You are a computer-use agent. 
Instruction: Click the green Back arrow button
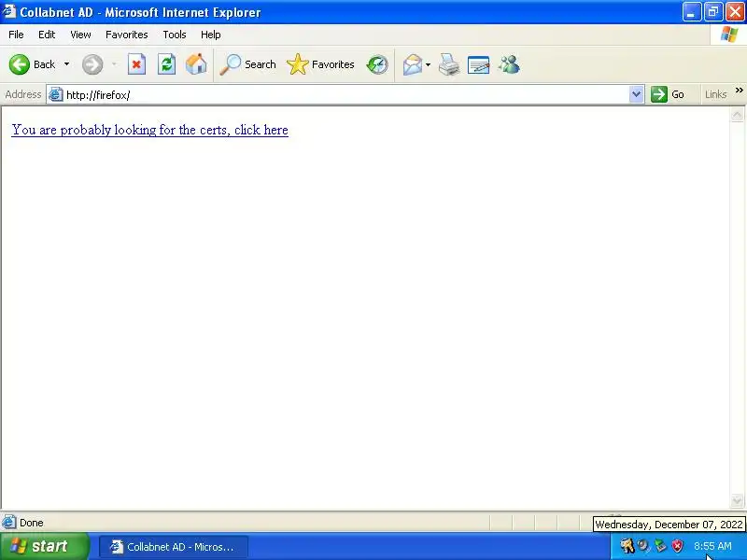tap(20, 64)
